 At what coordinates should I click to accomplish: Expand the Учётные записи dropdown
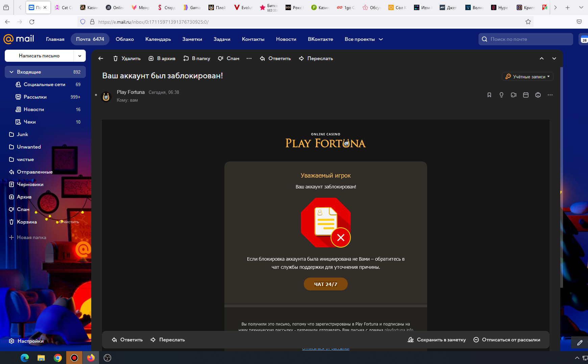[528, 77]
